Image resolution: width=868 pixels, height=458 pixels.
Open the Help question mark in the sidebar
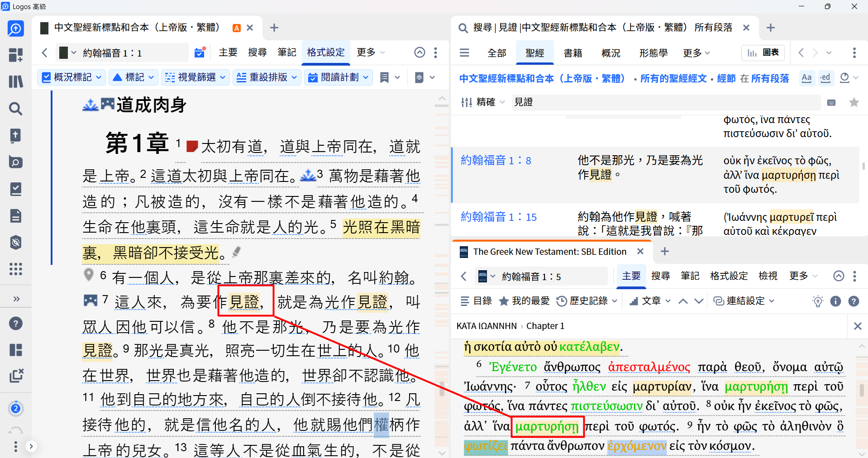coord(16,323)
